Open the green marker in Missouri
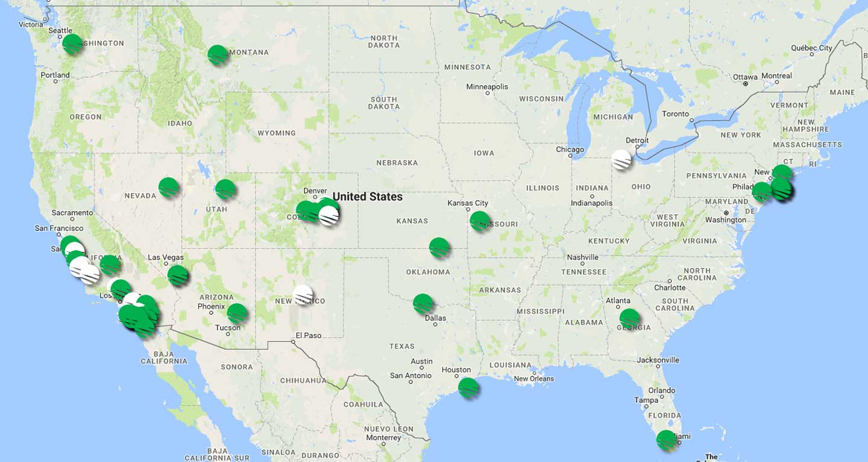Viewport: 868px width, 462px height. point(480,221)
